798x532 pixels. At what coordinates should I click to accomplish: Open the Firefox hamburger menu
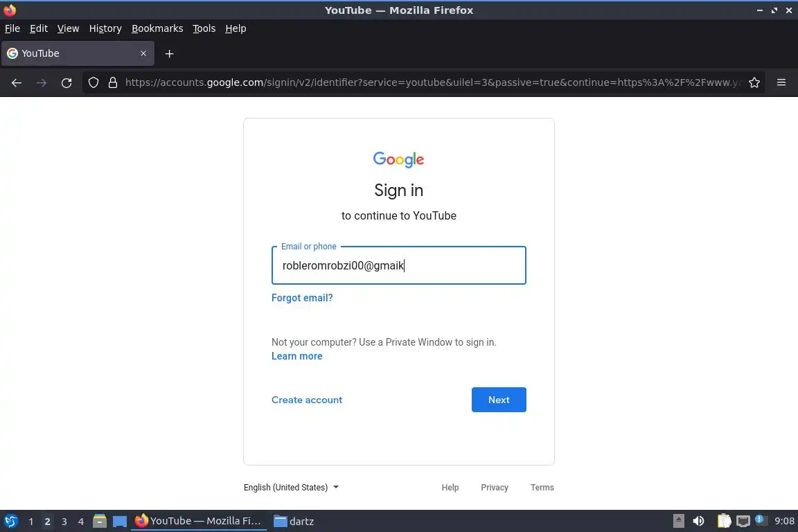tap(781, 82)
